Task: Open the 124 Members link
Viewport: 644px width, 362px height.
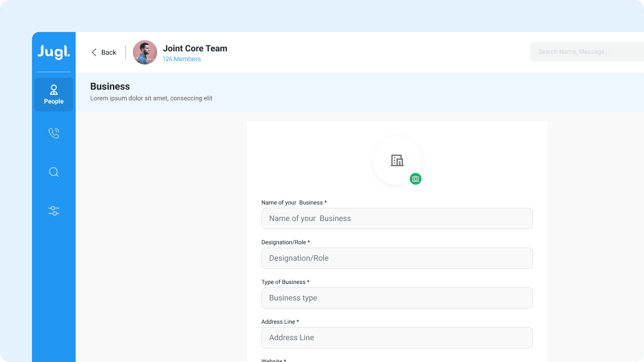Action: point(182,59)
